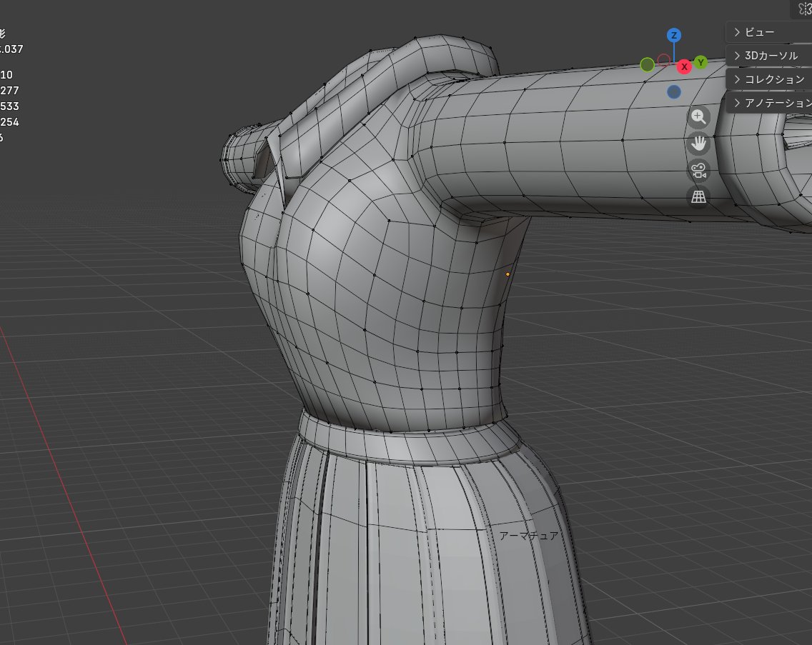Expand the コレクション panel
Image resolution: width=812 pixels, height=645 pixels.
pyautogui.click(x=768, y=79)
